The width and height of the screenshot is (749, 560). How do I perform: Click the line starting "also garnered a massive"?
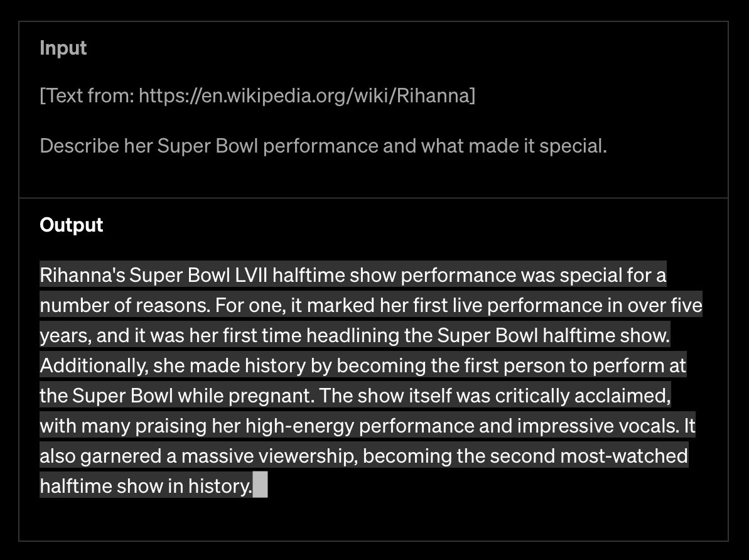(364, 456)
